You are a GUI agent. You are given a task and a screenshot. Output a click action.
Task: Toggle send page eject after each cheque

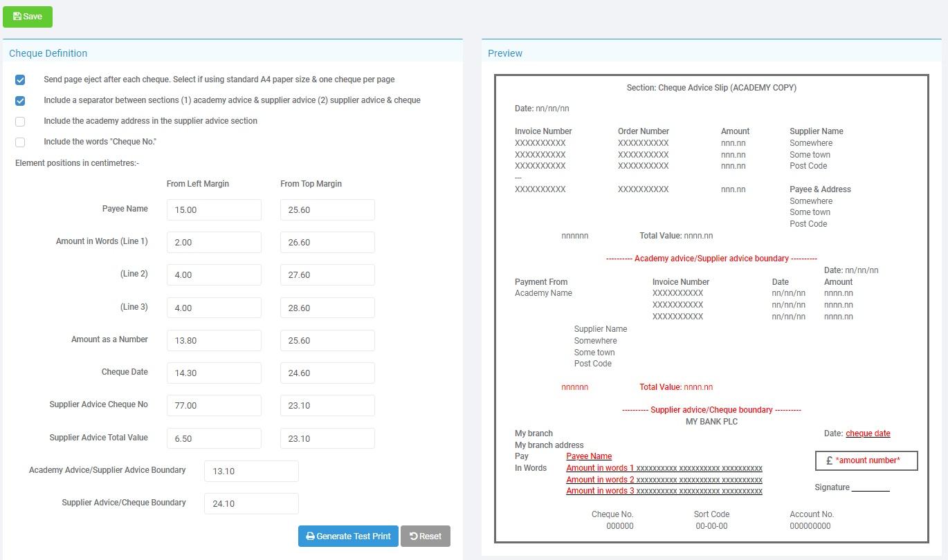(x=20, y=80)
